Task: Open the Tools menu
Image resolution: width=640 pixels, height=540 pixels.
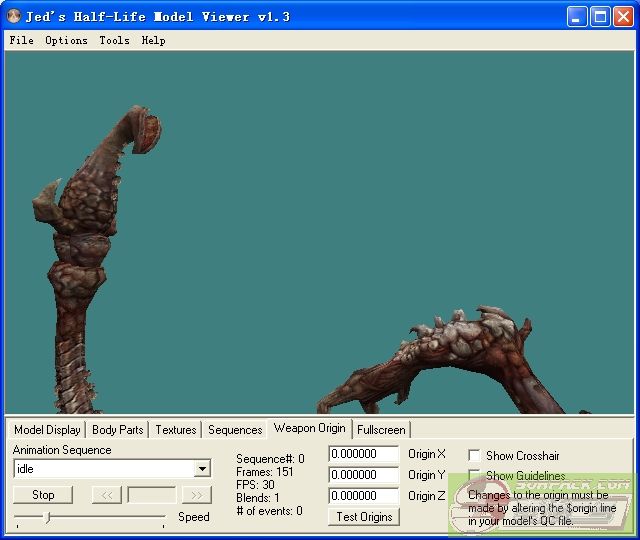Action: [114, 40]
